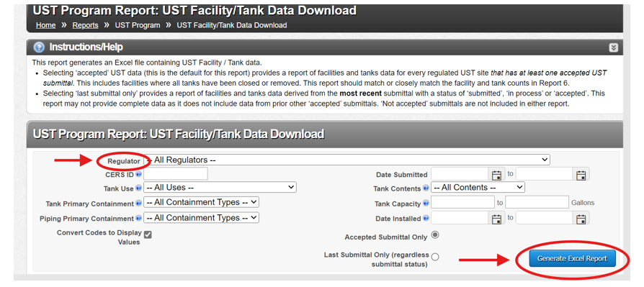Image resolution: width=644 pixels, height=287 pixels.
Task: Focus Date Submitted end date field
Action: pyautogui.click(x=544, y=174)
